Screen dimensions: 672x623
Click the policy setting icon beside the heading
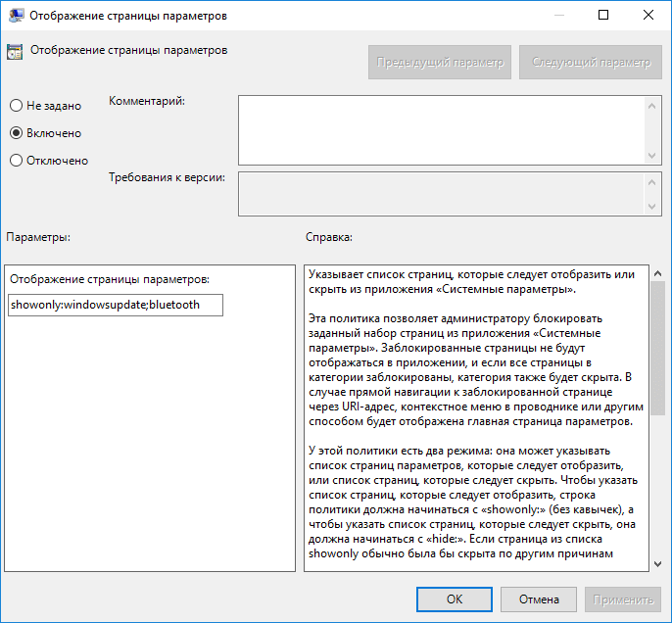pyautogui.click(x=15, y=52)
